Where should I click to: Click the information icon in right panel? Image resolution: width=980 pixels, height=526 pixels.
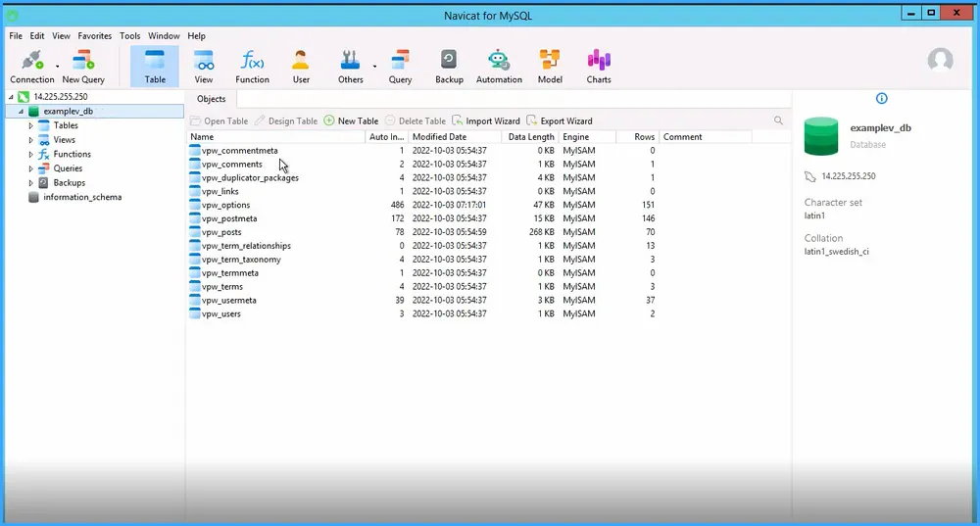pos(881,99)
